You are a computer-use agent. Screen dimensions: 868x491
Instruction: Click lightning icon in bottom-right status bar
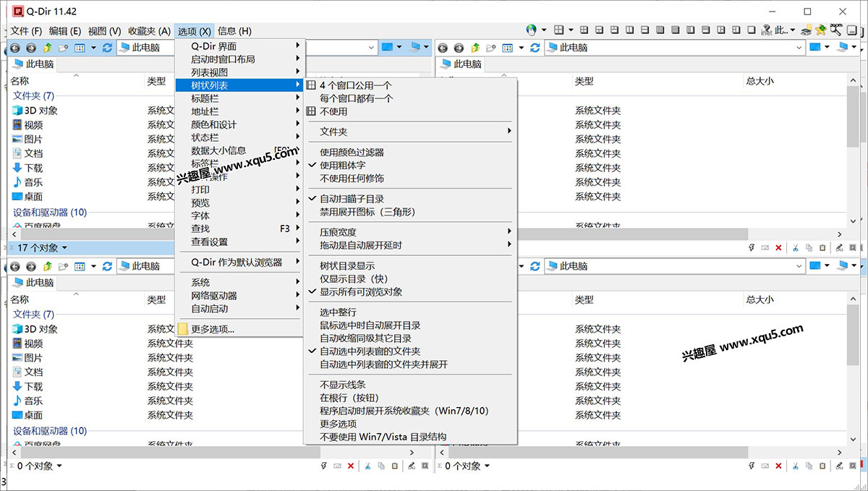coord(751,466)
